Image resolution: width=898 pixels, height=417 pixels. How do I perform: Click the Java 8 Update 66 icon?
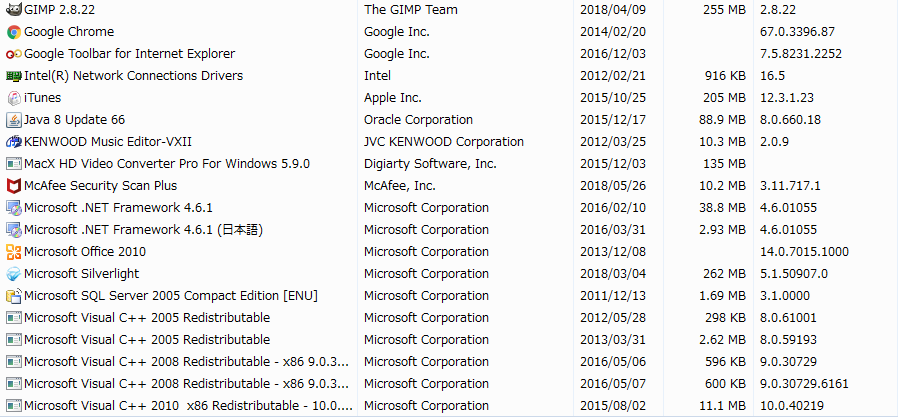pyautogui.click(x=14, y=120)
